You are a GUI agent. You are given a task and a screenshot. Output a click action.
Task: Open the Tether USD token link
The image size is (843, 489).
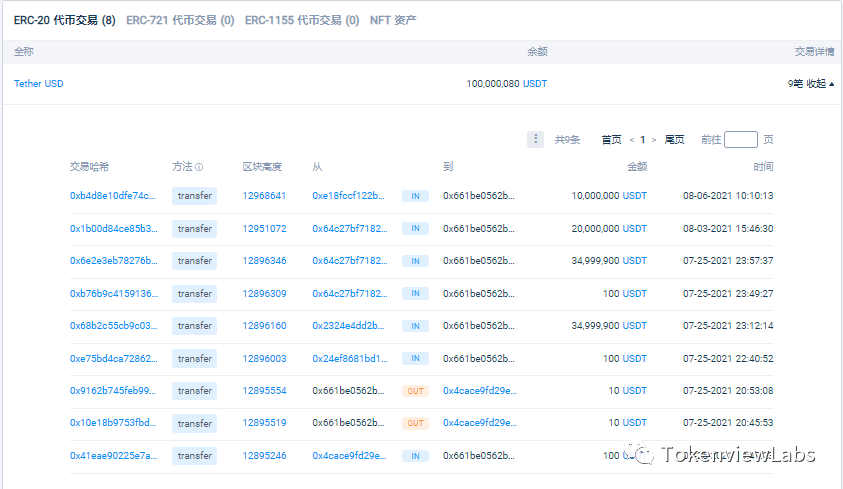coord(39,84)
